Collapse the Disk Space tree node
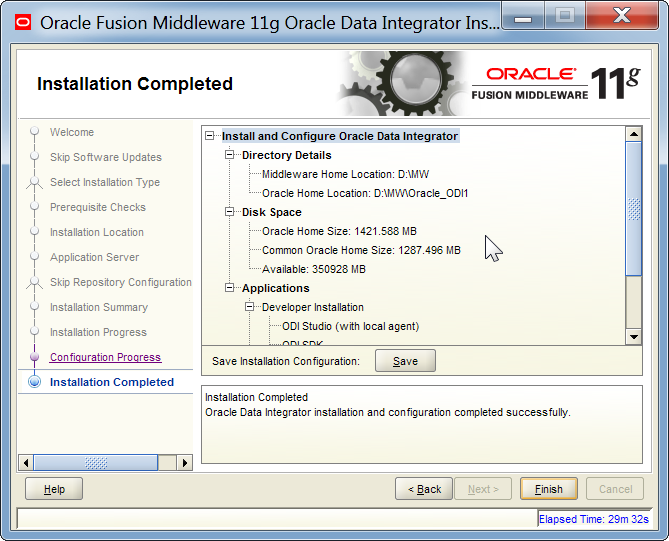The width and height of the screenshot is (669, 541). tap(230, 212)
